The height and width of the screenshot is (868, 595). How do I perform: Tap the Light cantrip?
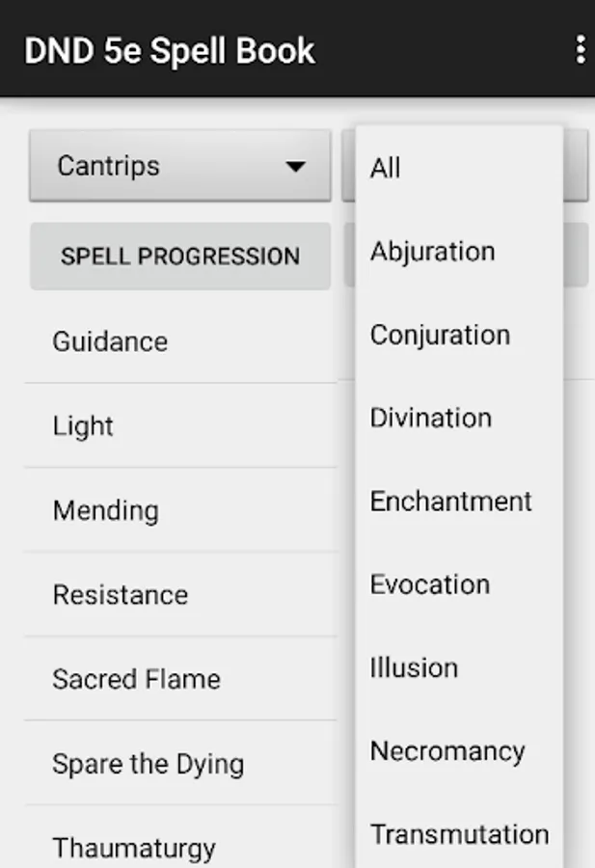181,426
